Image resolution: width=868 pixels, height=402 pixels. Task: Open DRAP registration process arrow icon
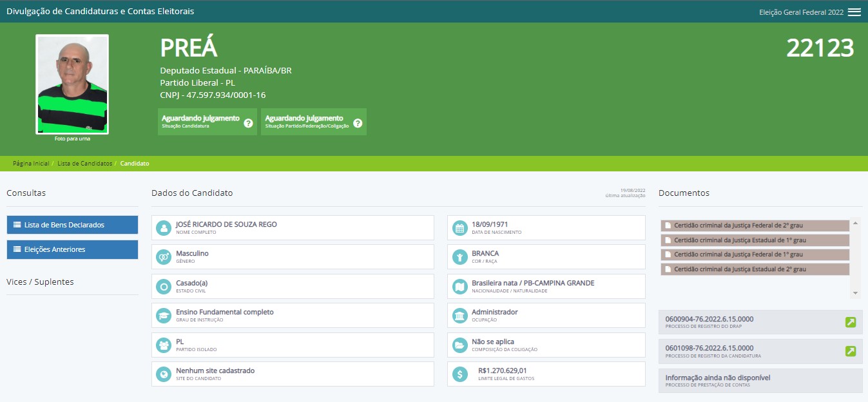point(851,322)
